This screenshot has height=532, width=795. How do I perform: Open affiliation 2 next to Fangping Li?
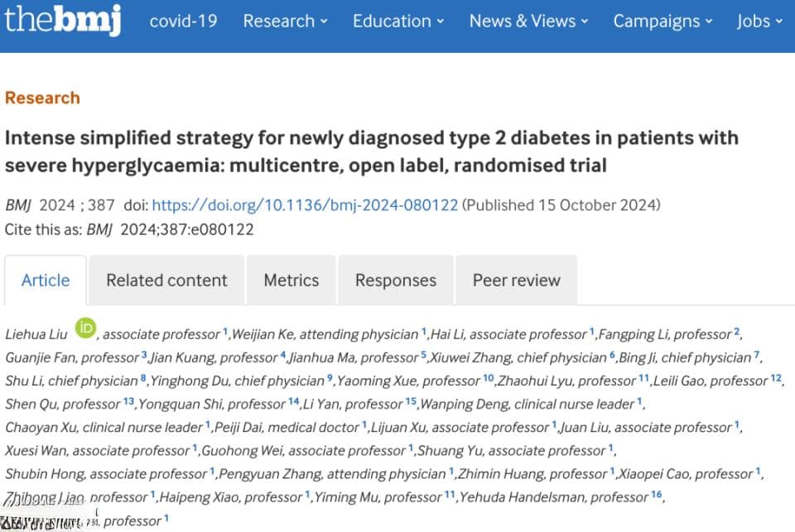(x=737, y=331)
